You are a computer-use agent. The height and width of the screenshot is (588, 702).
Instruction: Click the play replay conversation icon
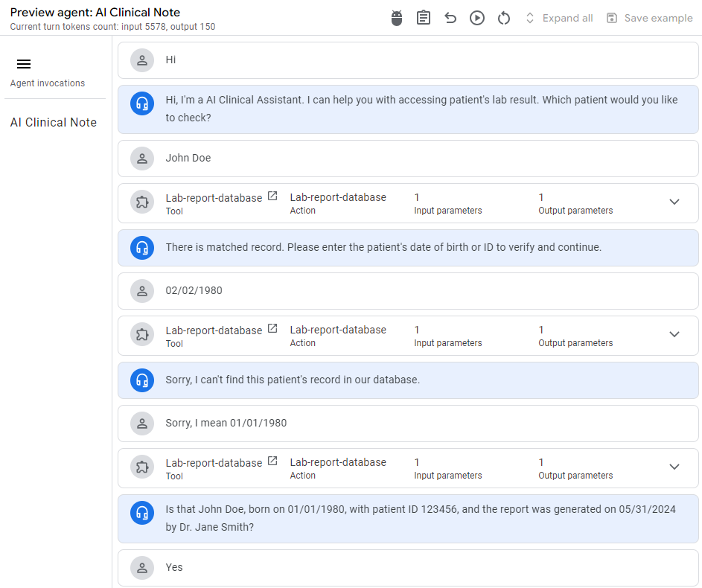coord(476,18)
